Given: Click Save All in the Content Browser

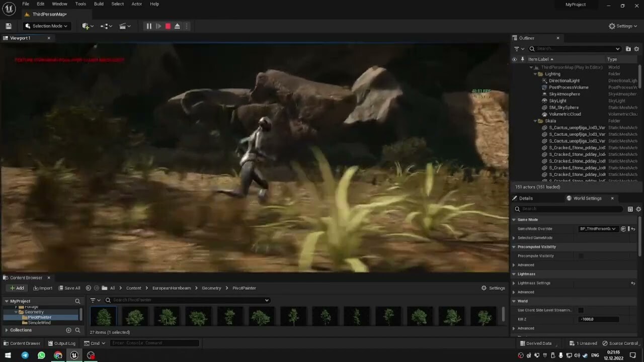Looking at the screenshot, I should coord(69,288).
